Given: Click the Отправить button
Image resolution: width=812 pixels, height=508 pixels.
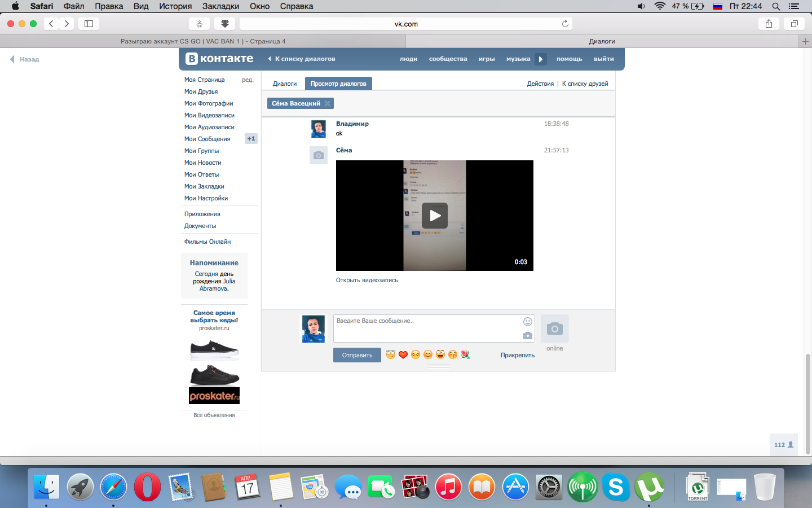Looking at the screenshot, I should click(x=357, y=355).
